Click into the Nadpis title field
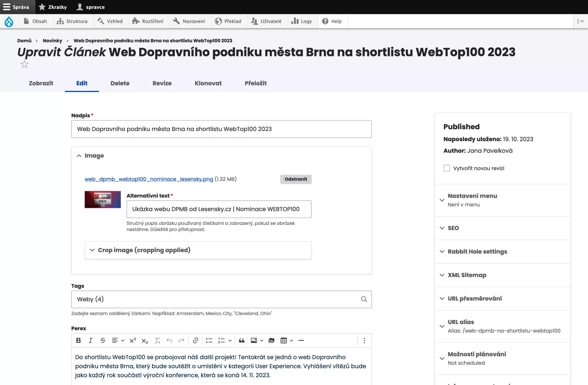 click(x=221, y=129)
